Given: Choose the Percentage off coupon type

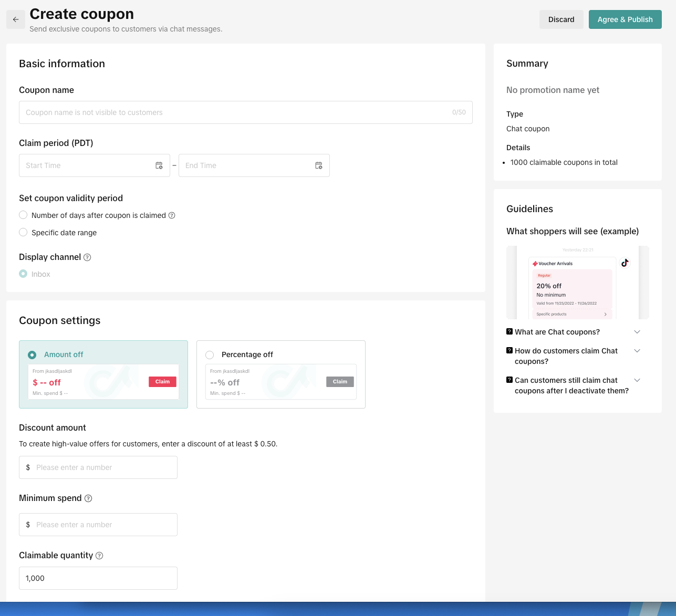Looking at the screenshot, I should point(210,355).
